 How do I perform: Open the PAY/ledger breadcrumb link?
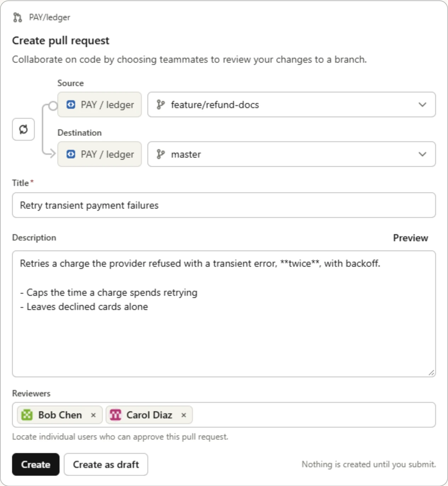pos(50,17)
